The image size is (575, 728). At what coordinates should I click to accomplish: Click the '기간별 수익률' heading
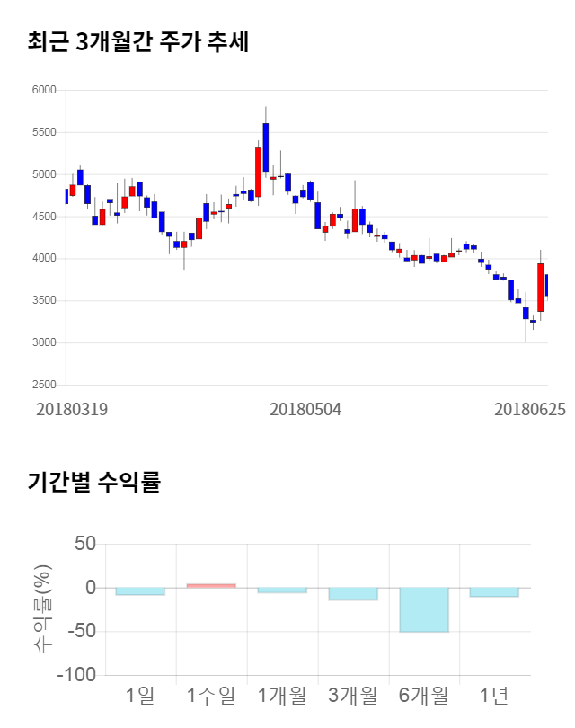[93, 482]
